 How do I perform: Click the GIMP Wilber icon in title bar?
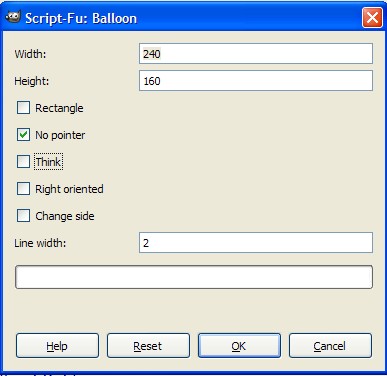(x=14, y=17)
